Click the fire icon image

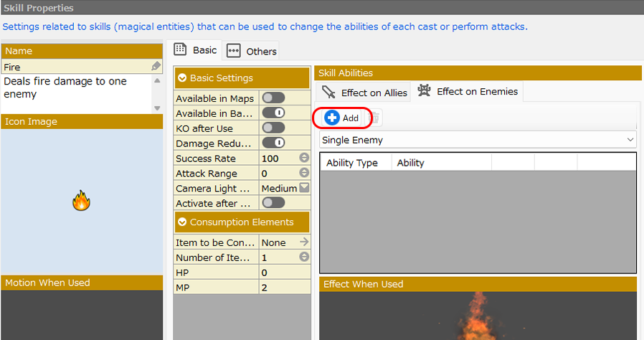(x=81, y=201)
